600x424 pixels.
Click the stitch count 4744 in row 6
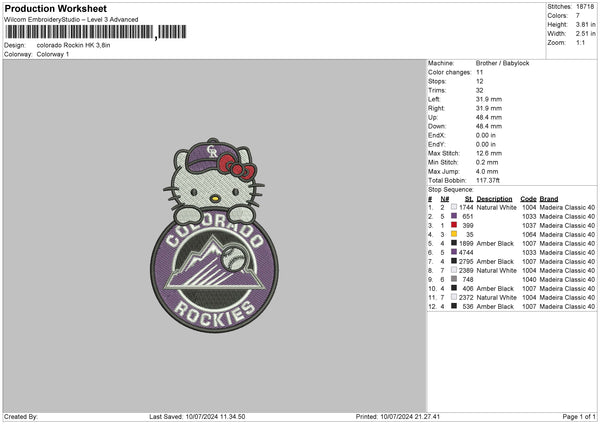(466, 253)
